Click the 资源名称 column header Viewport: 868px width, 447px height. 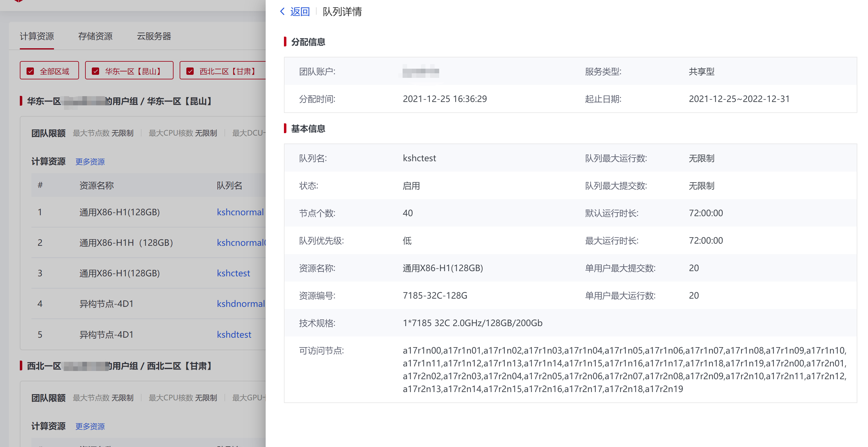[x=97, y=185]
